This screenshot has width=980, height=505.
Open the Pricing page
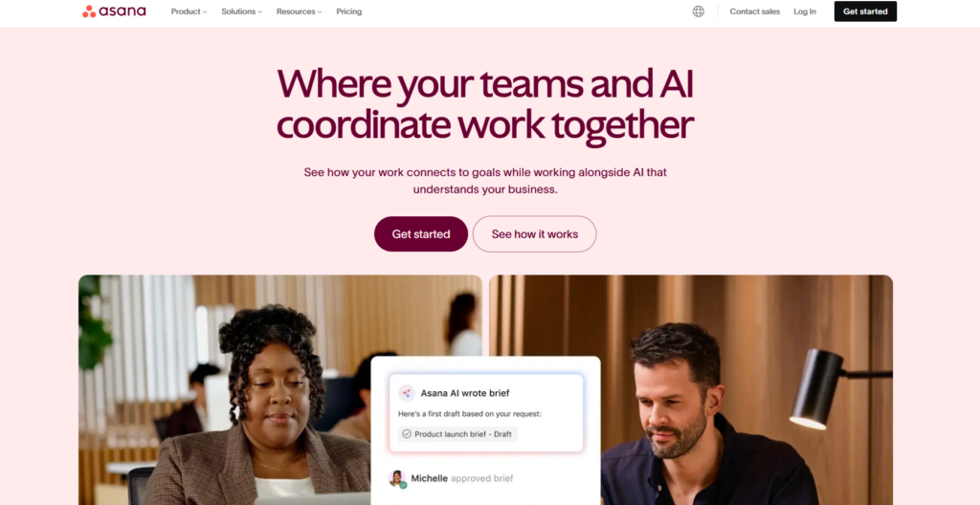coord(348,11)
